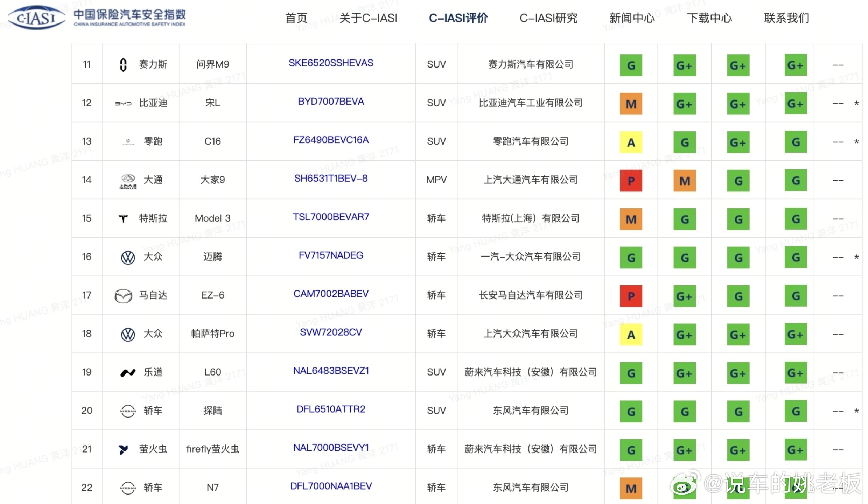Click the yellow A rating for 帕萨特Pro
Image resolution: width=868 pixels, height=504 pixels.
click(631, 335)
